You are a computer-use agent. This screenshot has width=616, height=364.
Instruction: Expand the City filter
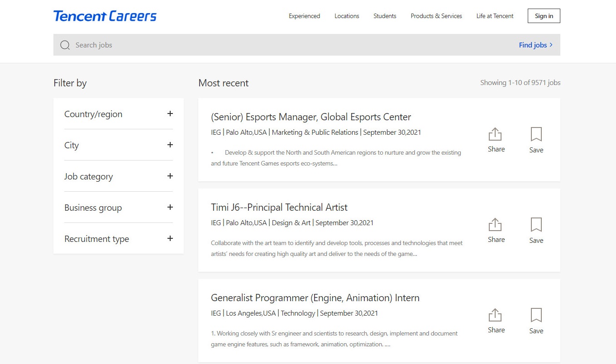point(170,145)
